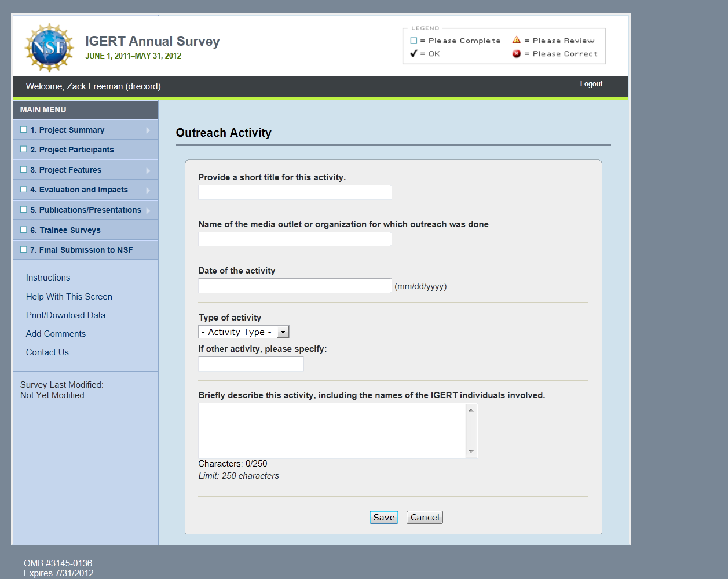This screenshot has height=579, width=728.
Task: Click the date of activity field
Action: coord(295,286)
